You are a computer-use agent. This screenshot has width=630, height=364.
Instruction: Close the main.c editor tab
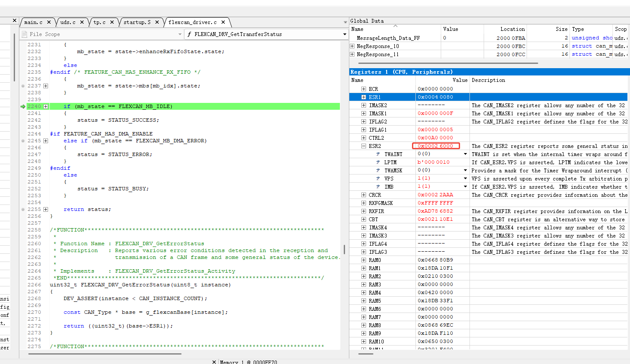pyautogui.click(x=49, y=22)
